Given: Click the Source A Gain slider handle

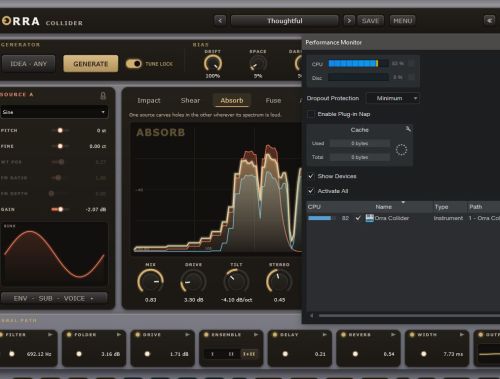Looking at the screenshot, I should (60, 209).
